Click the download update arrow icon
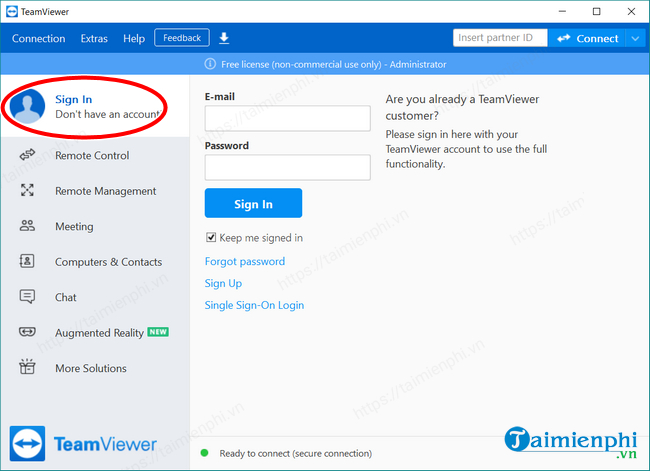Viewport: 650px width, 471px height. click(x=224, y=38)
